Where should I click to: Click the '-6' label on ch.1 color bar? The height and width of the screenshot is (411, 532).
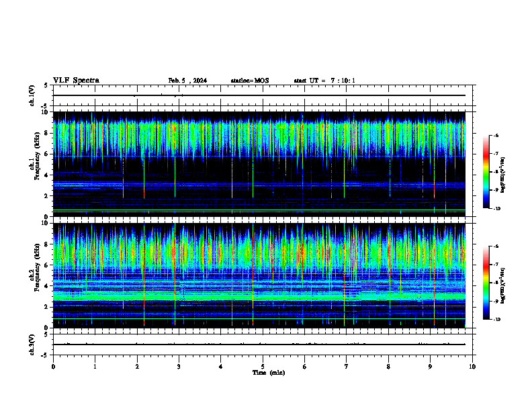tap(496, 135)
